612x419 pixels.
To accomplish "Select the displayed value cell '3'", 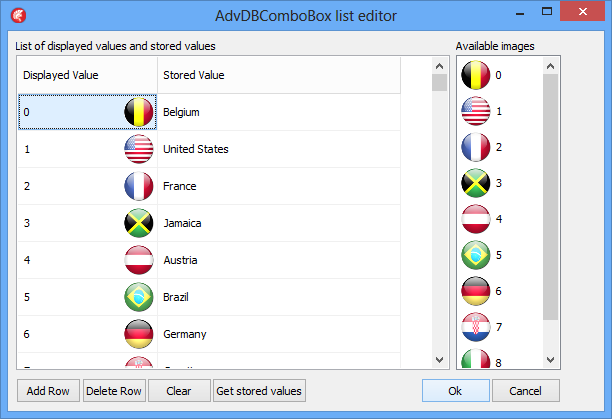I will pyautogui.click(x=87, y=223).
